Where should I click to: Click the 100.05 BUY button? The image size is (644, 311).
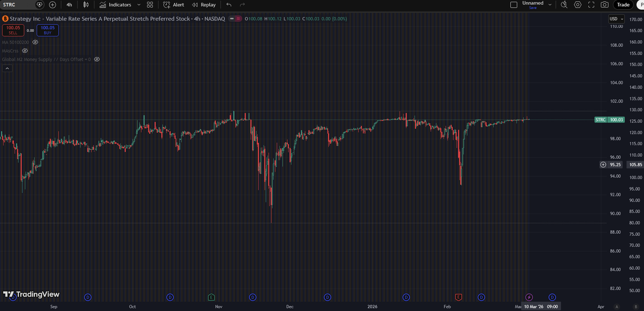click(48, 30)
